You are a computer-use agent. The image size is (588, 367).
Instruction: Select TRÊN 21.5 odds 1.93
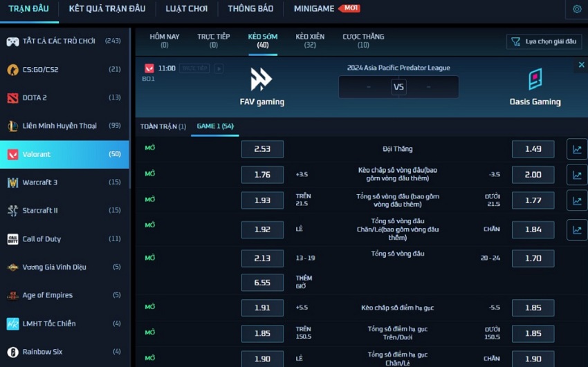pos(262,200)
